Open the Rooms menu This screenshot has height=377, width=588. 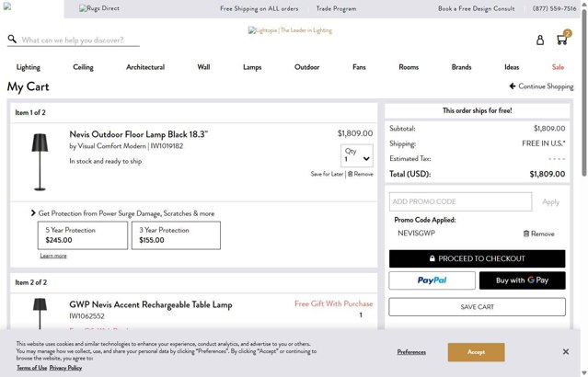point(409,67)
